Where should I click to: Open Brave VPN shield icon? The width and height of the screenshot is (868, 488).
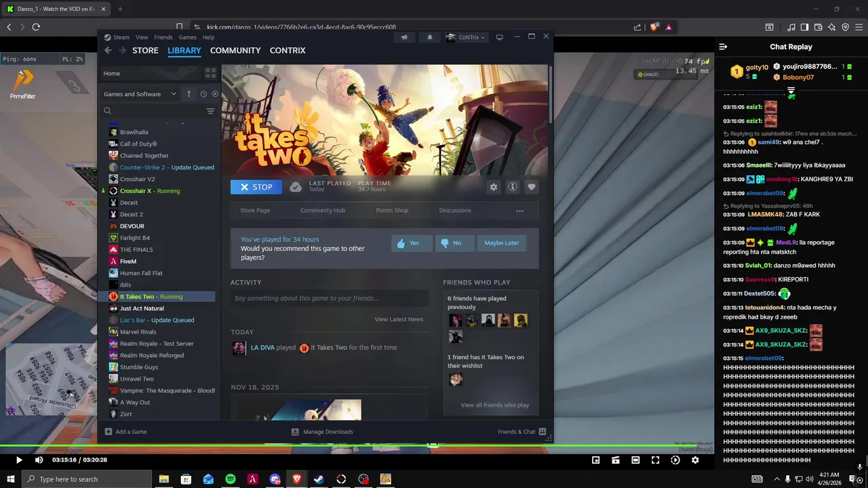coord(846,27)
